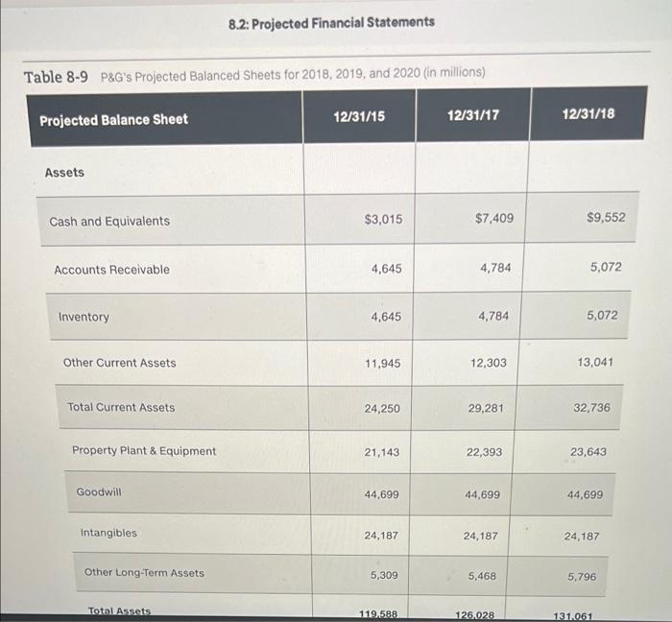Click the Inventory row label
672x622 pixels.
click(x=84, y=317)
